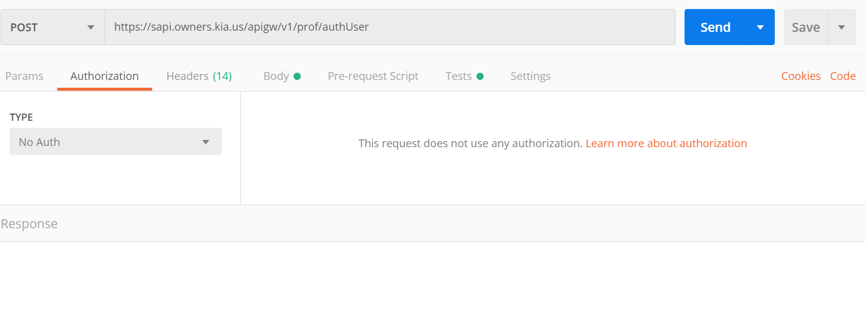Go to the Body tab
868x319 pixels.
(276, 76)
